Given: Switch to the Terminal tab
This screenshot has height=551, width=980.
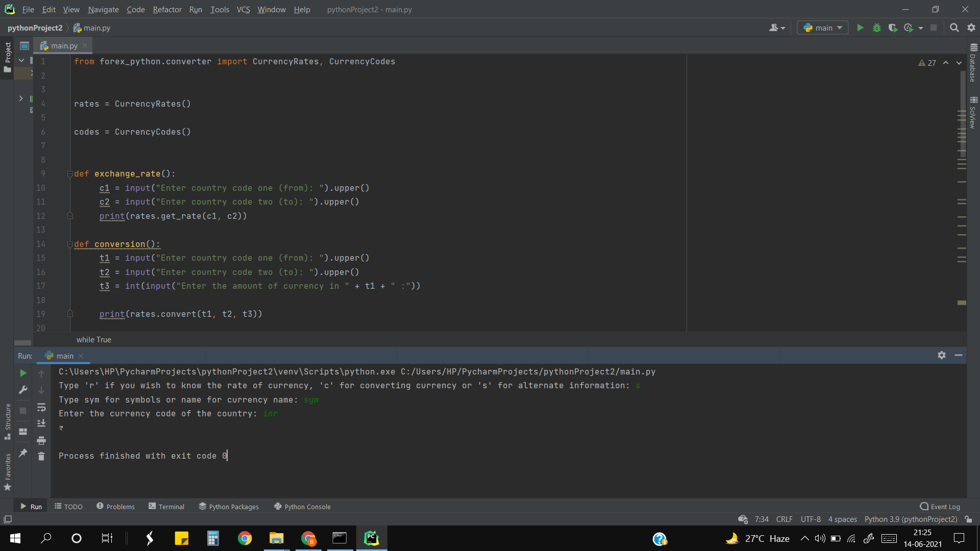Looking at the screenshot, I should point(166,507).
